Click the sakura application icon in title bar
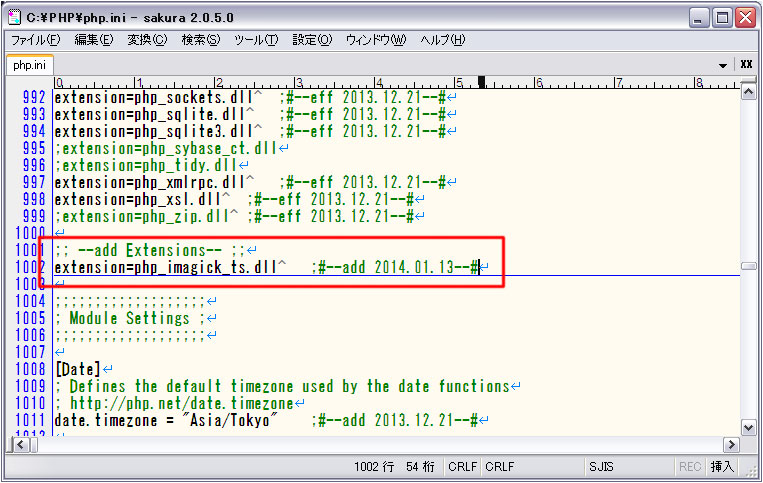763x483 pixels. pos(15,17)
